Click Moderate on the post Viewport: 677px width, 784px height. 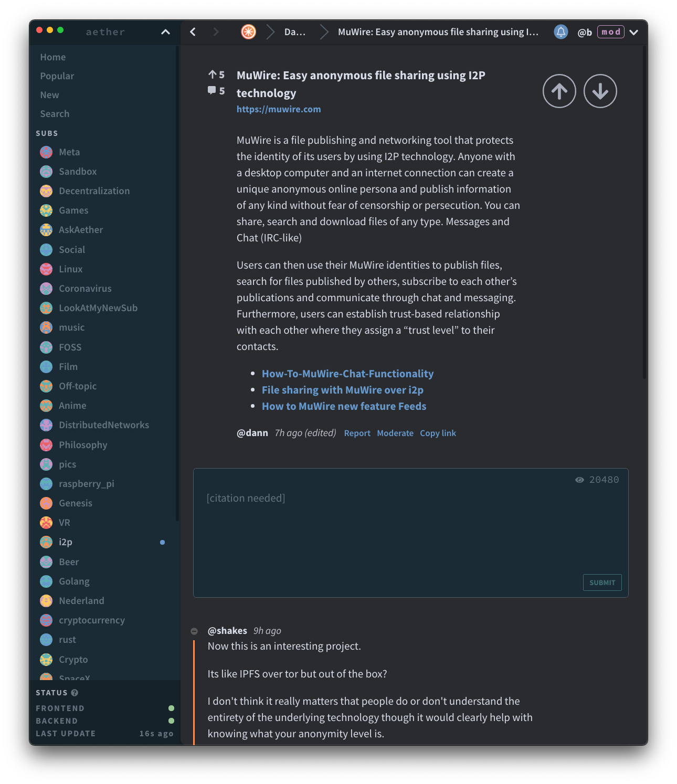pos(395,433)
